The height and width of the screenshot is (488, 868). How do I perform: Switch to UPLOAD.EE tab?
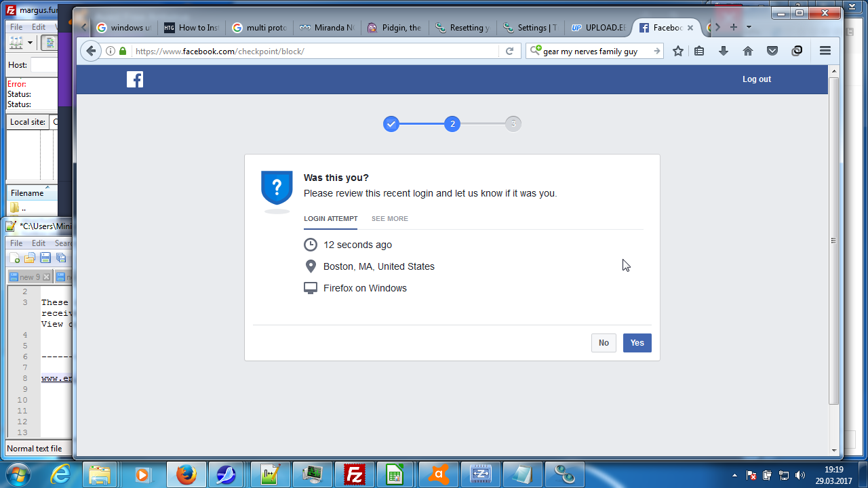click(599, 28)
